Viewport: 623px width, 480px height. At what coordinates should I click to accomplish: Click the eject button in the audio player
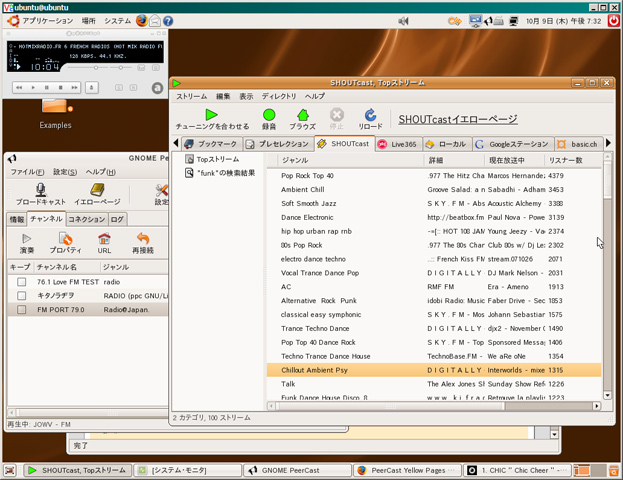91,87
